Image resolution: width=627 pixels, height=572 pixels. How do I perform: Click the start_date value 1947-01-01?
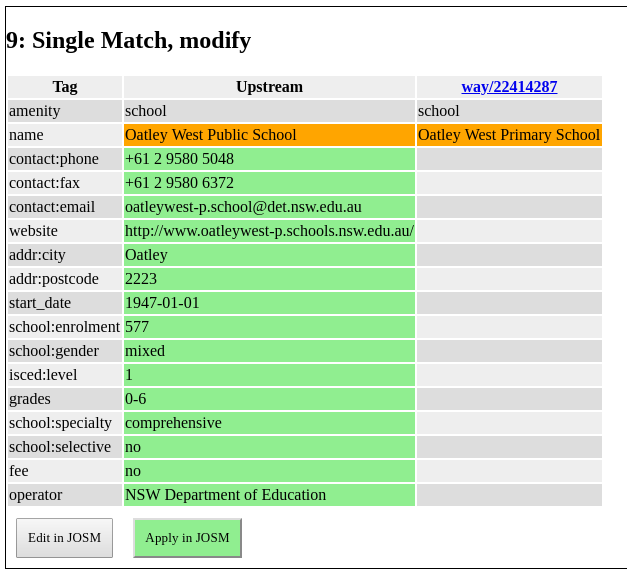269,303
